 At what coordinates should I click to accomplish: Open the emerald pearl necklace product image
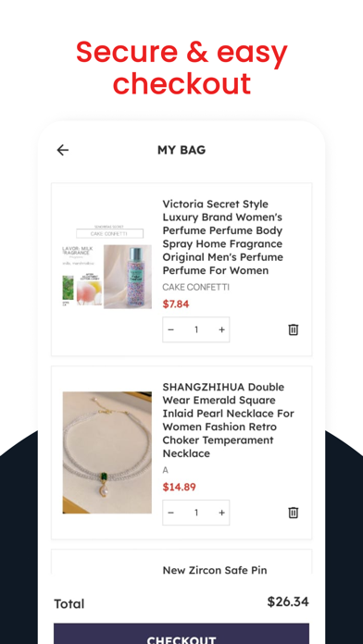click(x=106, y=452)
